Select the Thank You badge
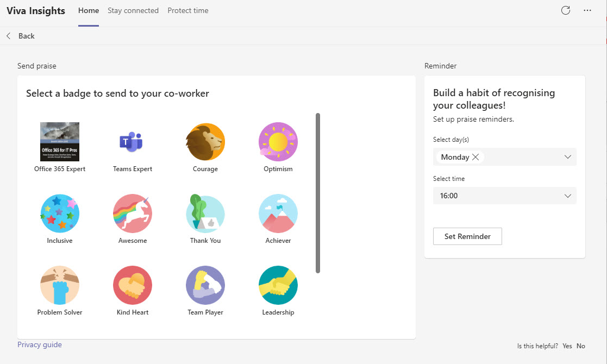Screen dimensions: 607x364 [205, 214]
